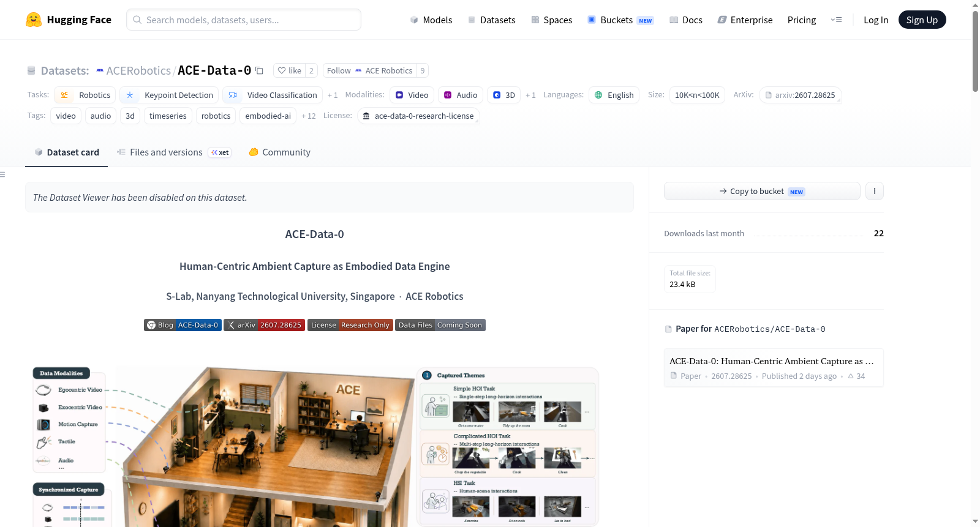Expand the +1 more tasks
This screenshot has height=527, width=980.
tap(333, 95)
